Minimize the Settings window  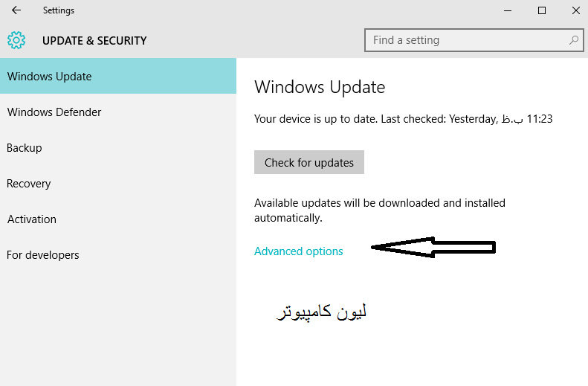click(x=508, y=10)
